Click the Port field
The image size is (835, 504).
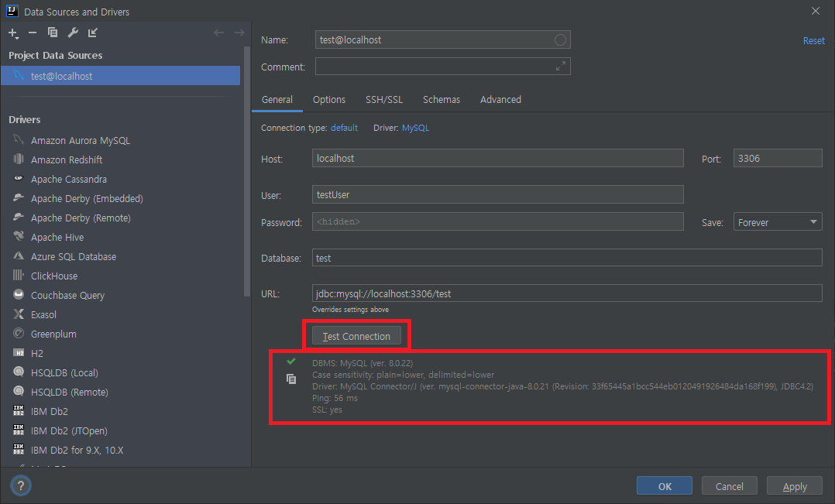tap(778, 158)
